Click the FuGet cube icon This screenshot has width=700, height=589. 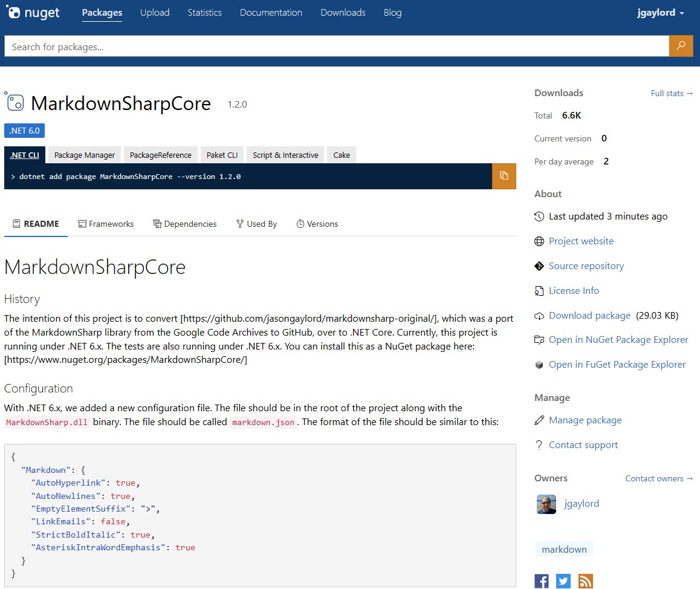539,365
